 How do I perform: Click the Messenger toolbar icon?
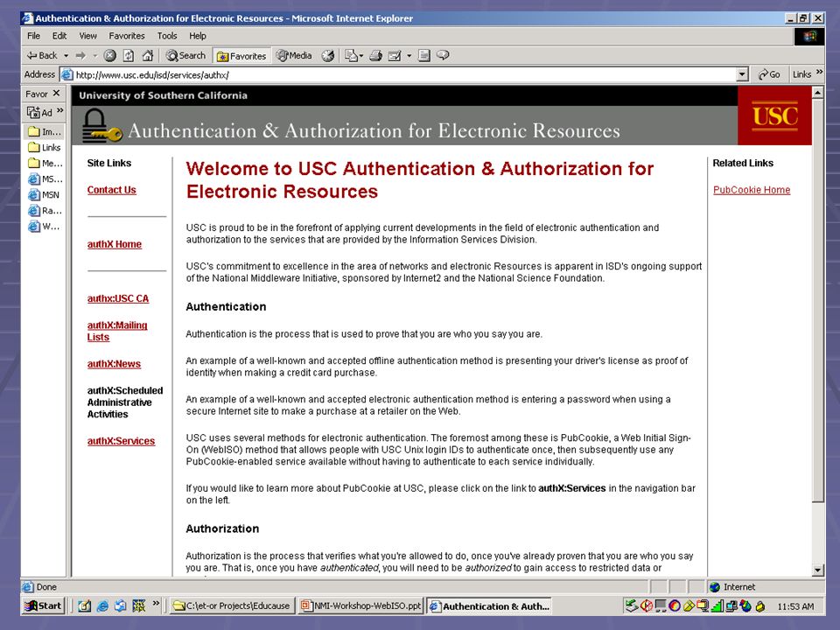point(443,55)
